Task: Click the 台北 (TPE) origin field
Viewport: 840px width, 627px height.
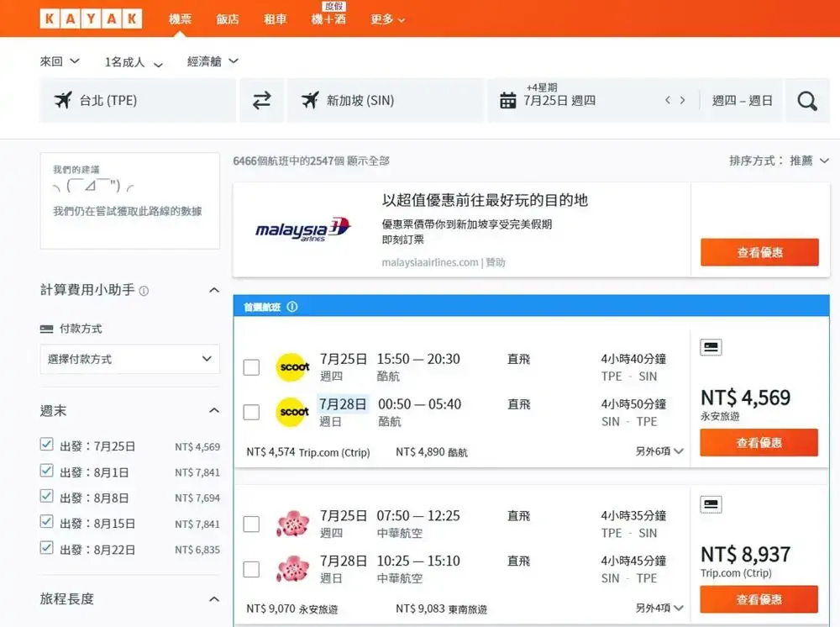Action: (x=138, y=100)
